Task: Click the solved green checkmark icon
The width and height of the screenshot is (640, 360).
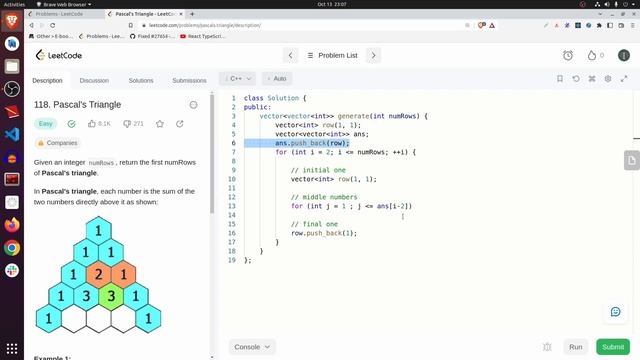Action: coord(71,124)
